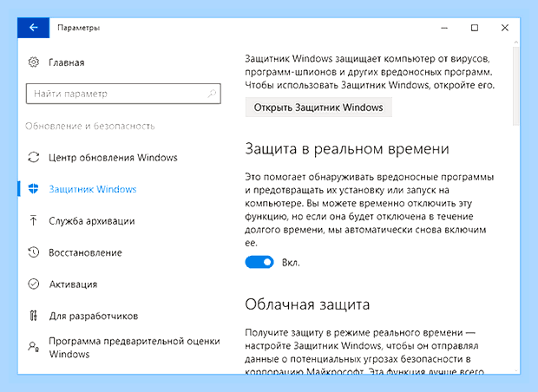Click the Служба архивации upload arrow icon
This screenshot has width=538, height=392.
coord(33,220)
